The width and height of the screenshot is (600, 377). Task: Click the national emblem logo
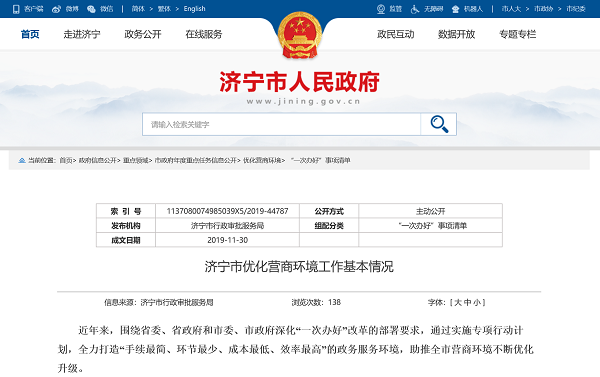pyautogui.click(x=300, y=35)
